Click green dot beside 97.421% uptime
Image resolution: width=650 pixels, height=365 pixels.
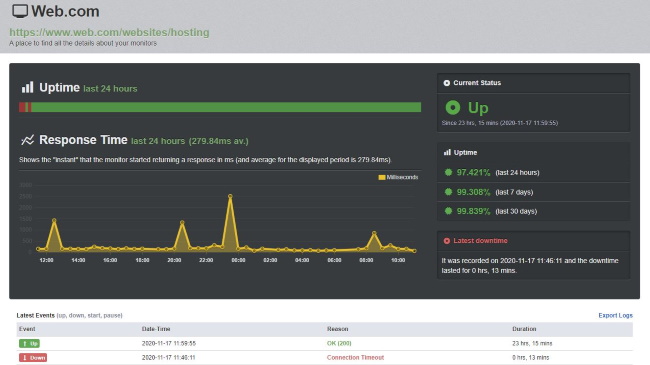tap(448, 172)
